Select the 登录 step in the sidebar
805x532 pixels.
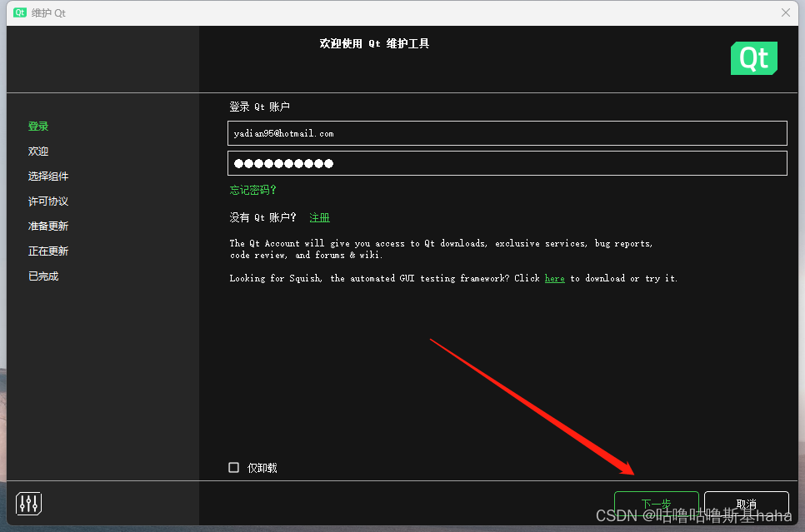(x=38, y=126)
